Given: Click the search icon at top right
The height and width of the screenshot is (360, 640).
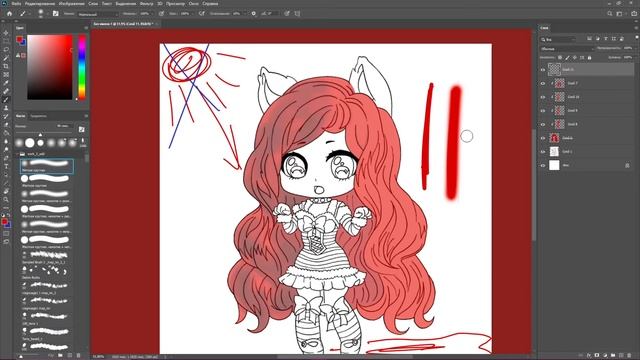Looking at the screenshot, I should click(x=610, y=13).
